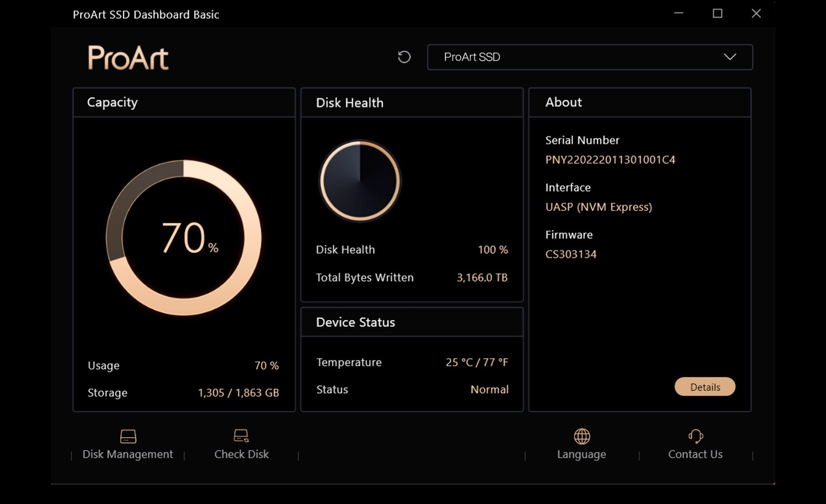The height and width of the screenshot is (504, 826).
Task: Open the Disk Management icon
Action: tap(128, 436)
